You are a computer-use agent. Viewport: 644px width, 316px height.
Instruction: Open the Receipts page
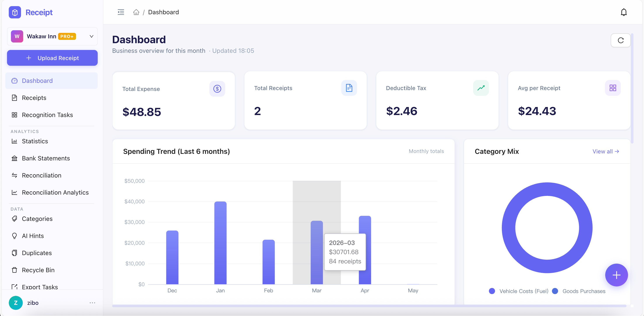pyautogui.click(x=51, y=98)
